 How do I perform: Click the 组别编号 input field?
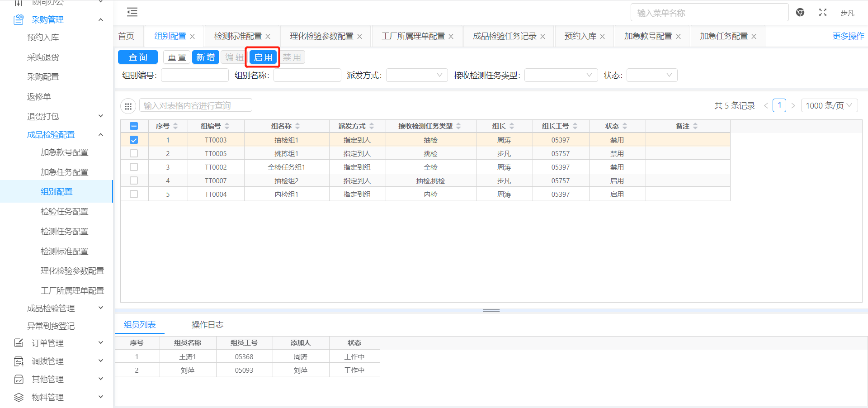pyautogui.click(x=194, y=75)
